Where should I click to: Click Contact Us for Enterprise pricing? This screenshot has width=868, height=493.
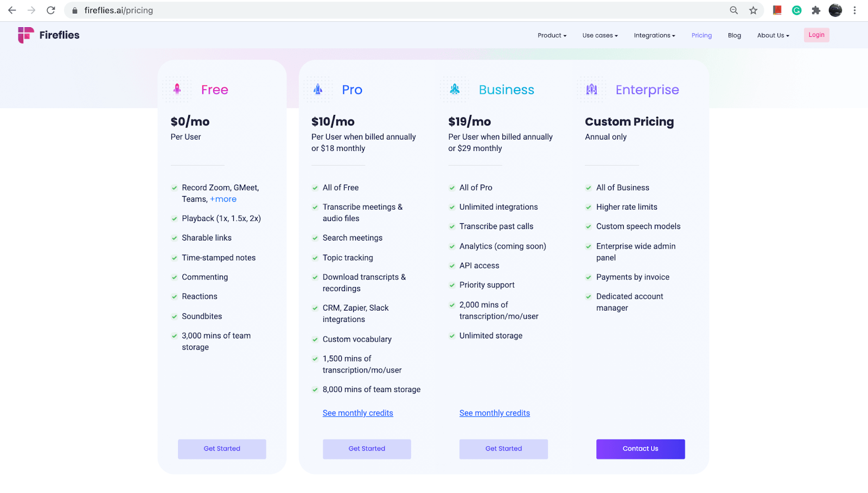click(640, 448)
